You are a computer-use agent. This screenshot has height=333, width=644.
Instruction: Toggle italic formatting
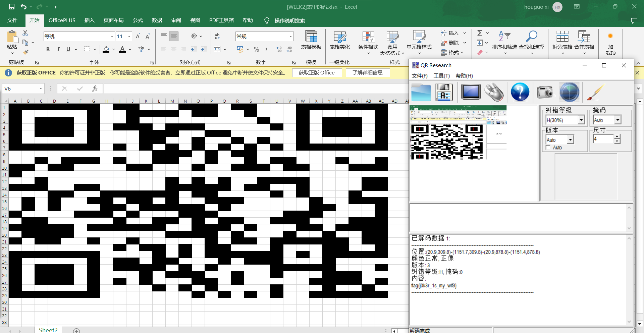tap(58, 49)
